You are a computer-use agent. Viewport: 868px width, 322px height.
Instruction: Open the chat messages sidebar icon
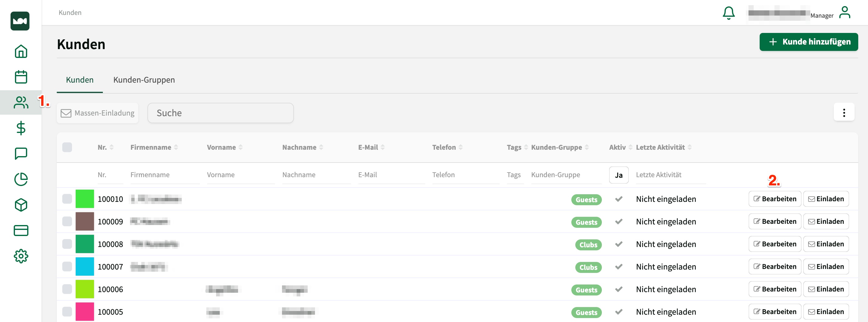pos(21,154)
